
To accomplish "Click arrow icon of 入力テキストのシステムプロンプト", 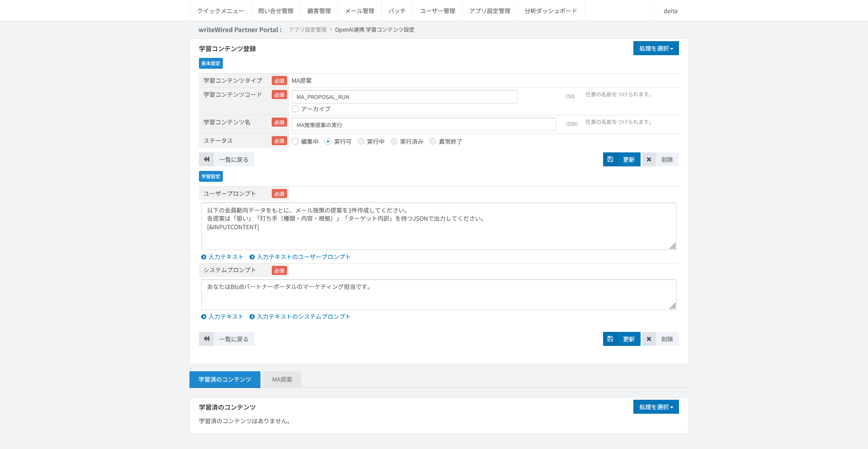I will coord(252,317).
